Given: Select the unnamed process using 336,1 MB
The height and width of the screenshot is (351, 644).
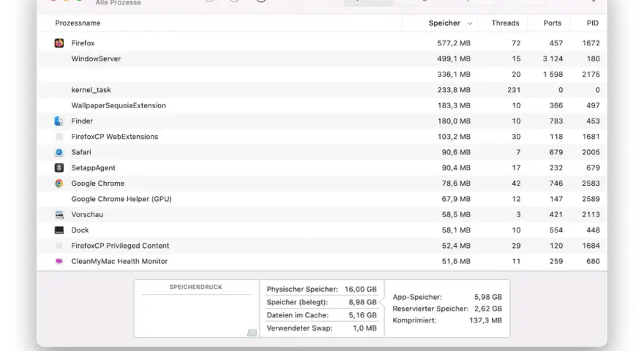Looking at the screenshot, I should (322, 75).
